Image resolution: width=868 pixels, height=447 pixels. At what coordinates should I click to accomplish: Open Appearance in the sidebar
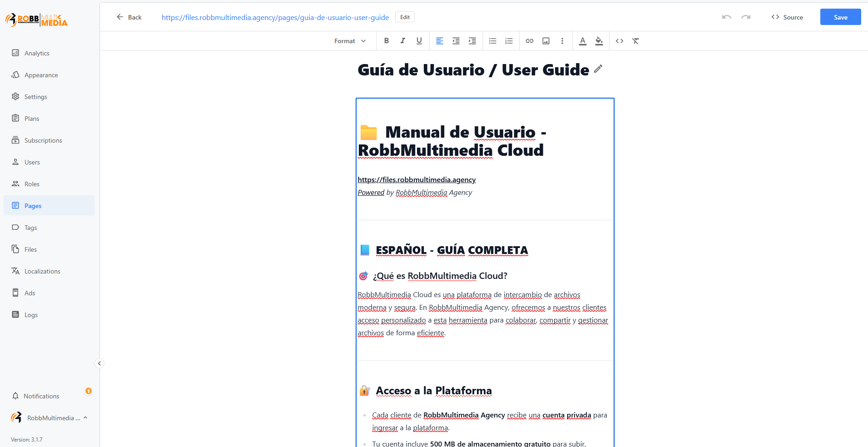tap(49, 75)
